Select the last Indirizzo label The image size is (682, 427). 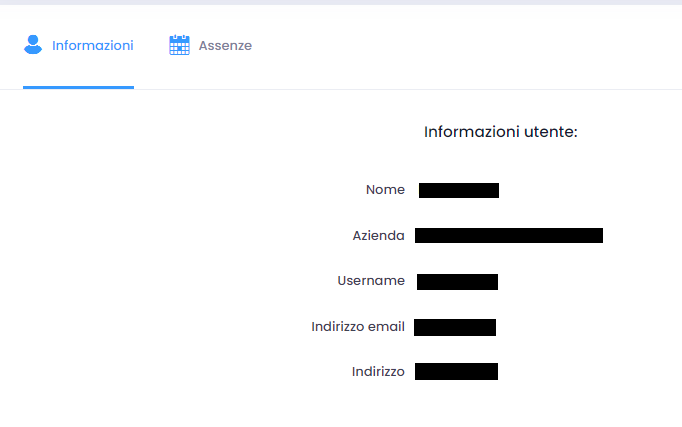click(378, 372)
